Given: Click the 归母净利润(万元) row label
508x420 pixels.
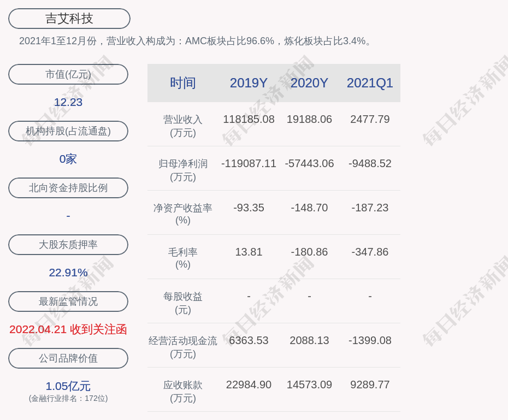Looking at the screenshot, I should coord(183,170).
